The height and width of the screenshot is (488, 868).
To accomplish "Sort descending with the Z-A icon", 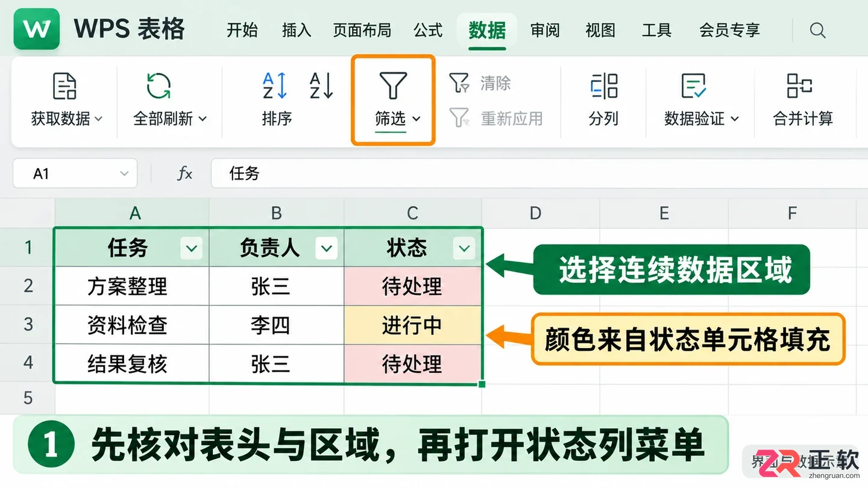I will 321,86.
